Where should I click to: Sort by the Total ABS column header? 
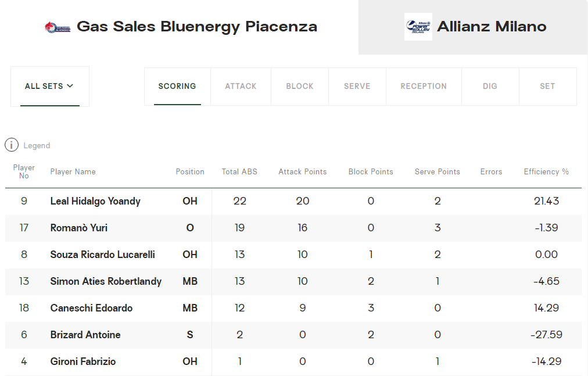[x=239, y=172]
